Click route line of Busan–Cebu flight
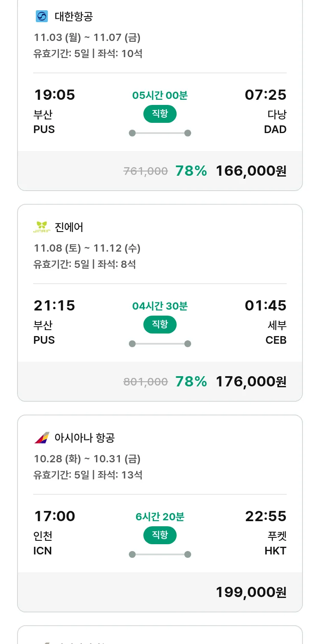This screenshot has height=644, width=320. point(160,344)
